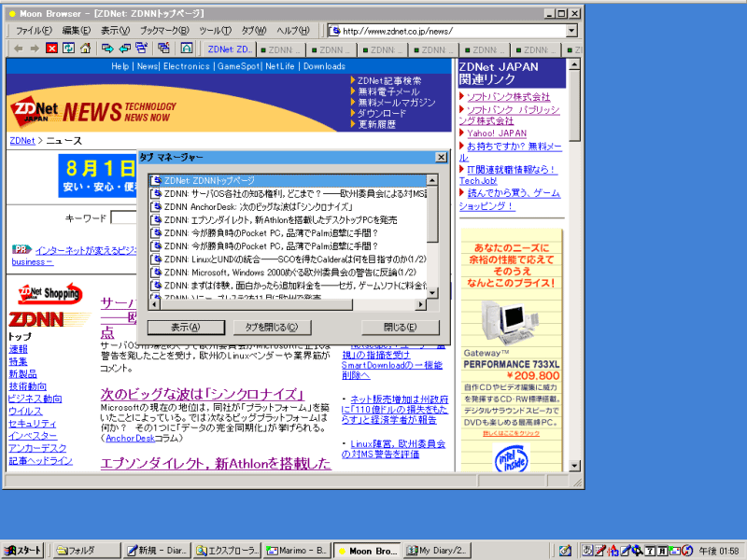Image resolution: width=747 pixels, height=560 pixels.
Task: Open the タブ(W) menu
Action: [x=253, y=31]
